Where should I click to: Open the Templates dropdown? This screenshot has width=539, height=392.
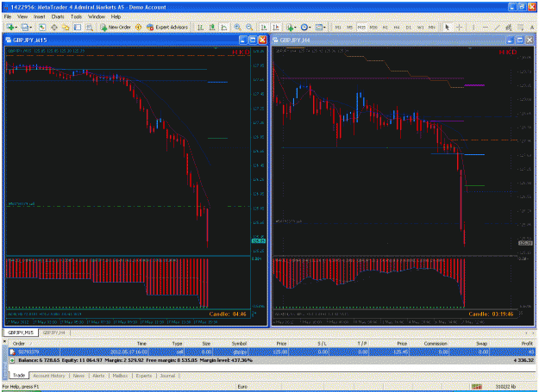point(320,27)
